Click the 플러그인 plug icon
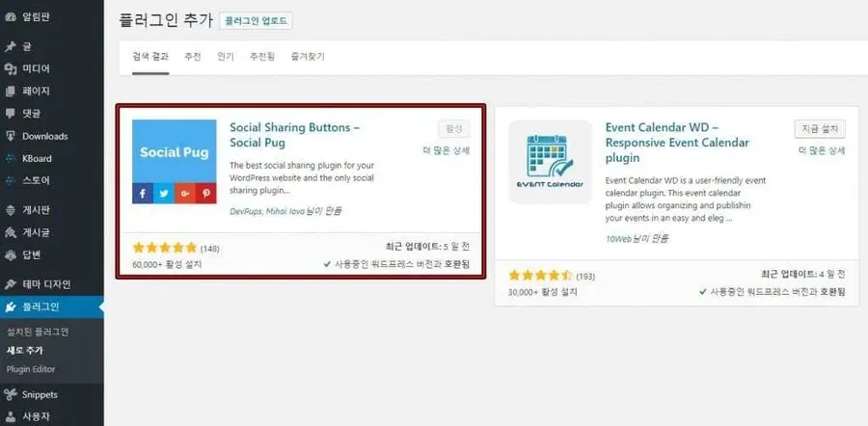868x426 pixels. click(x=10, y=307)
